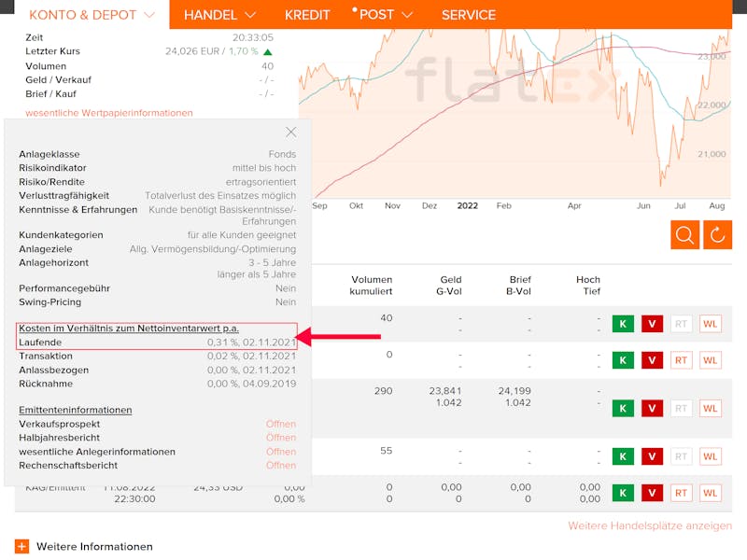Viewport: 747px width, 560px height.
Task: Open the KREDIT menu item
Action: [307, 15]
